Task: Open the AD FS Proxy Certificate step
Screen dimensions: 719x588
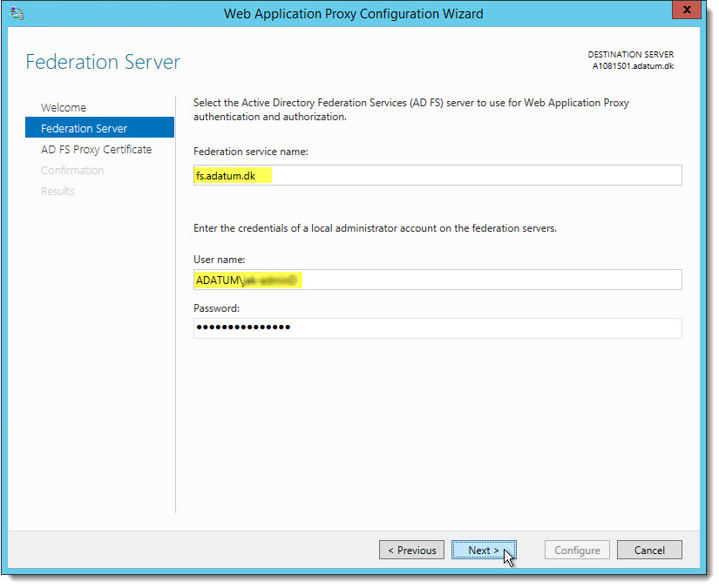Action: [x=96, y=150]
